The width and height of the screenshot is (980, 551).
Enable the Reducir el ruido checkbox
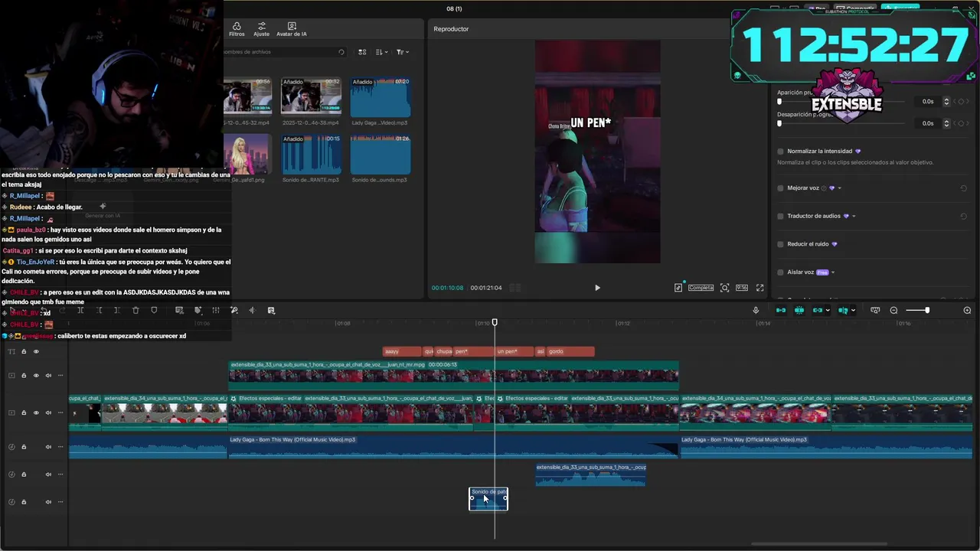click(x=780, y=244)
